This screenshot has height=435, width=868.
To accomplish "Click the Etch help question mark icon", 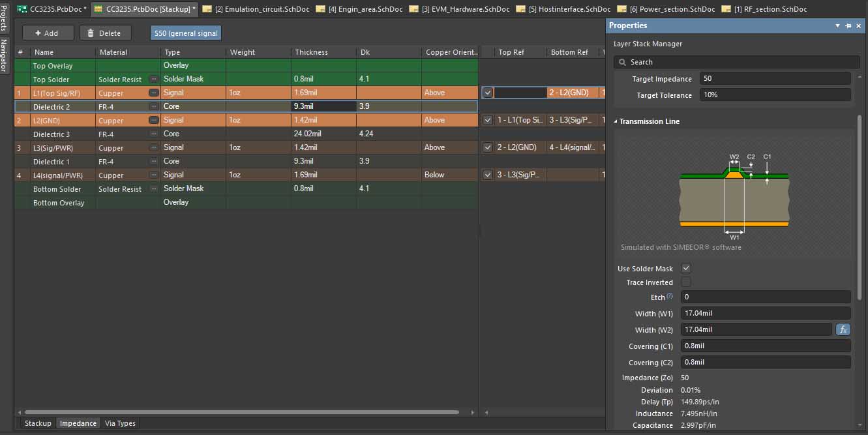I will coord(670,296).
